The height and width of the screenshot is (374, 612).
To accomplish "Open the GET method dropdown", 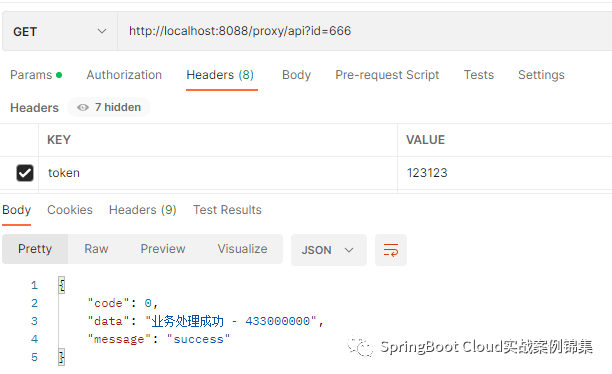I will tap(60, 31).
